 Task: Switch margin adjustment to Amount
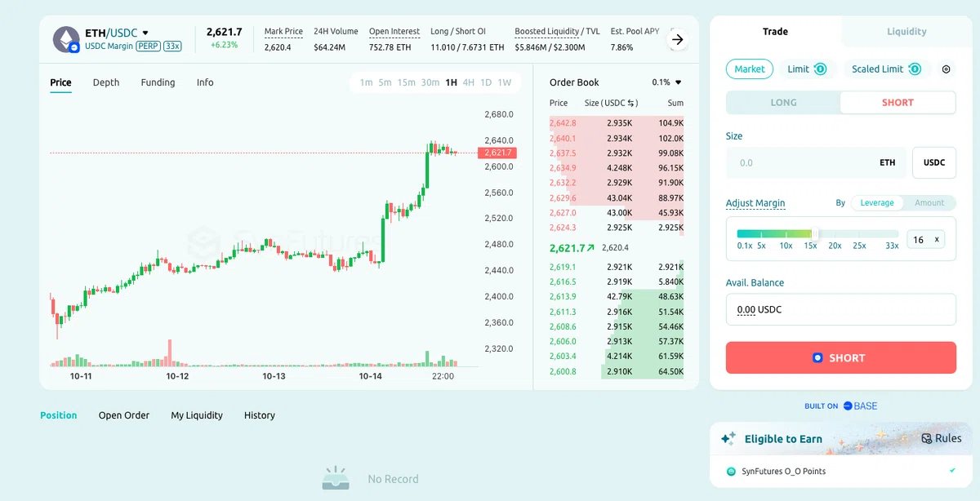[929, 203]
